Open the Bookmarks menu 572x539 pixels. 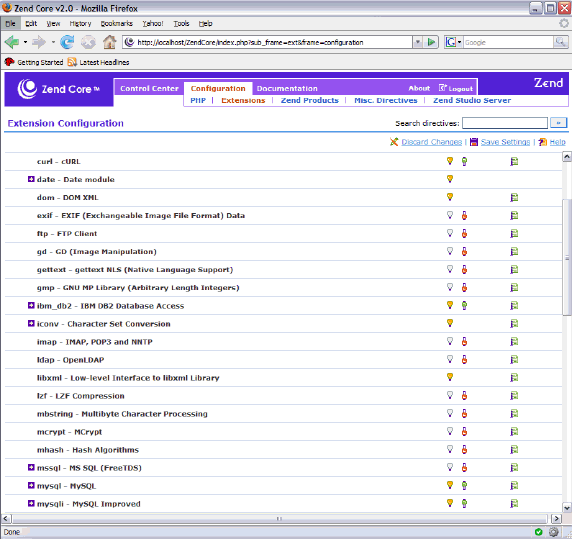116,24
